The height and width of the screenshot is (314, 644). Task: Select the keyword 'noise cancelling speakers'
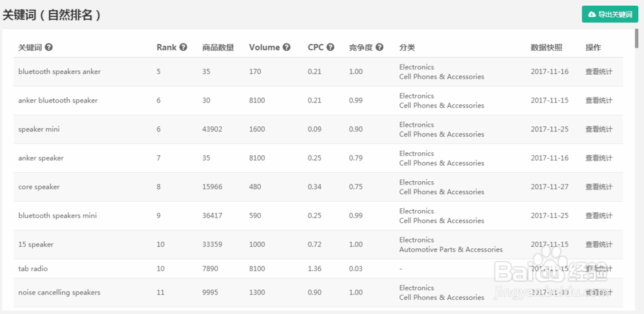59,292
